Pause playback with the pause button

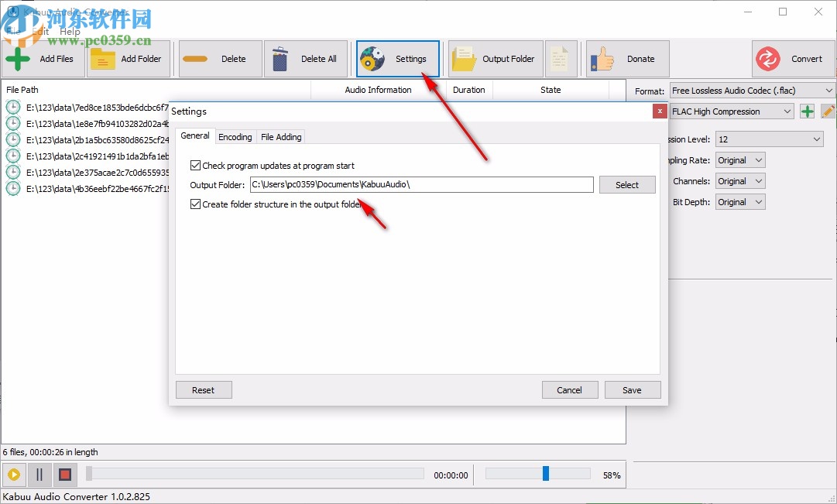click(39, 474)
